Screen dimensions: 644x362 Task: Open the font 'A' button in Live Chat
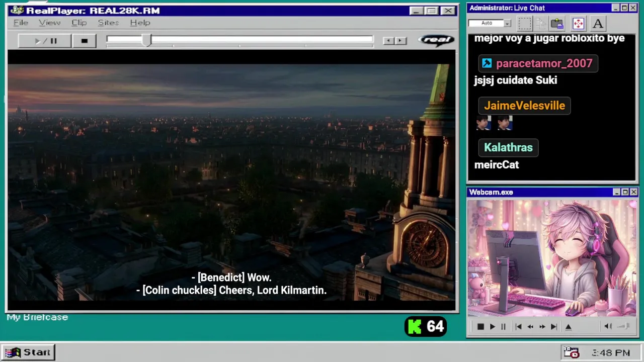coord(598,23)
